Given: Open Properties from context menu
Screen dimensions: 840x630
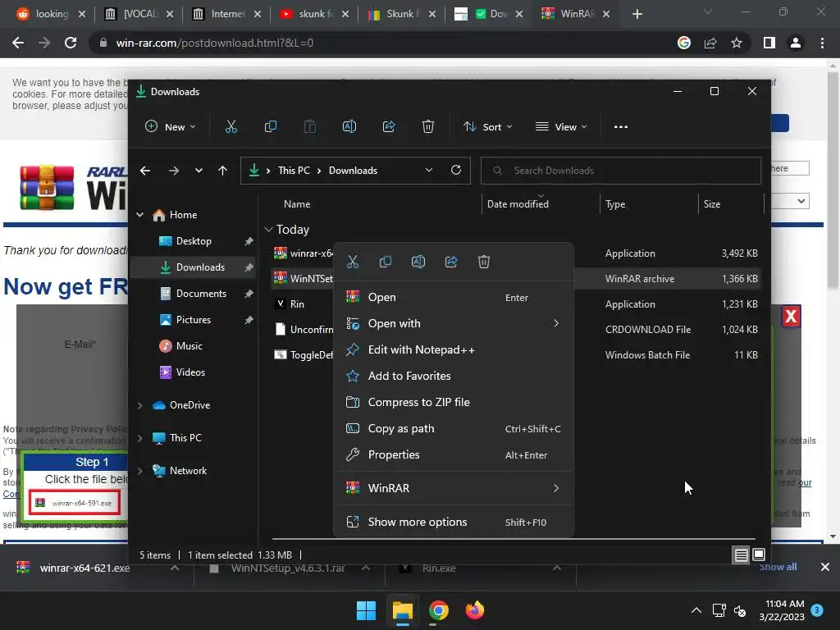Looking at the screenshot, I should tap(454, 454).
